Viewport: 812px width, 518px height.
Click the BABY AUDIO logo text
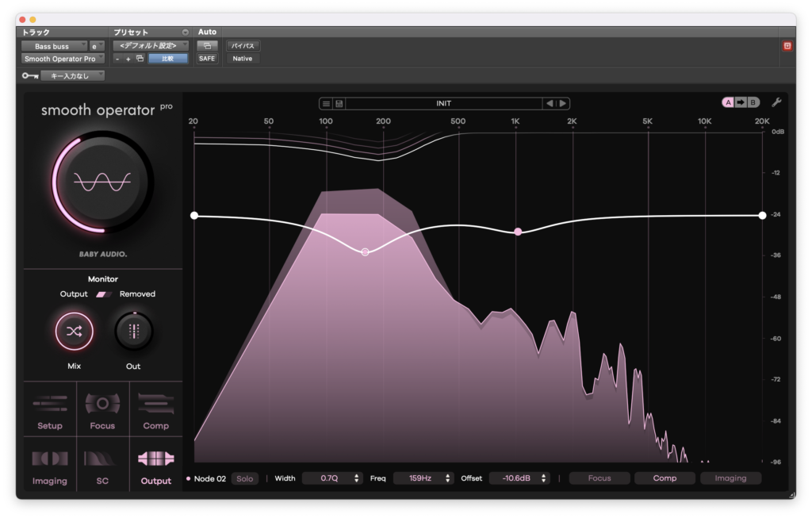tap(103, 255)
